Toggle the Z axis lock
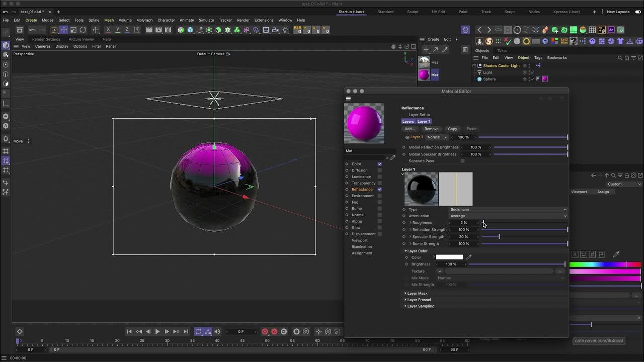644x362 pixels. [x=127, y=30]
